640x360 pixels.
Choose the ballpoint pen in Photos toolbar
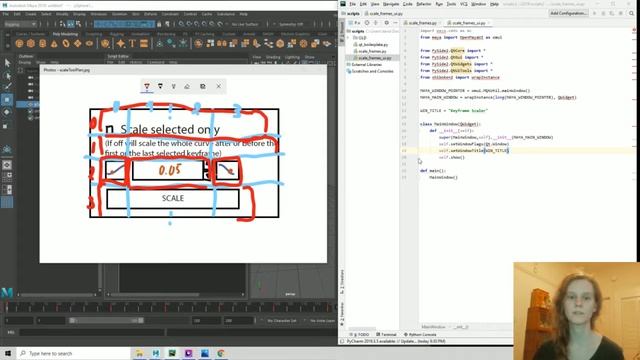click(147, 87)
